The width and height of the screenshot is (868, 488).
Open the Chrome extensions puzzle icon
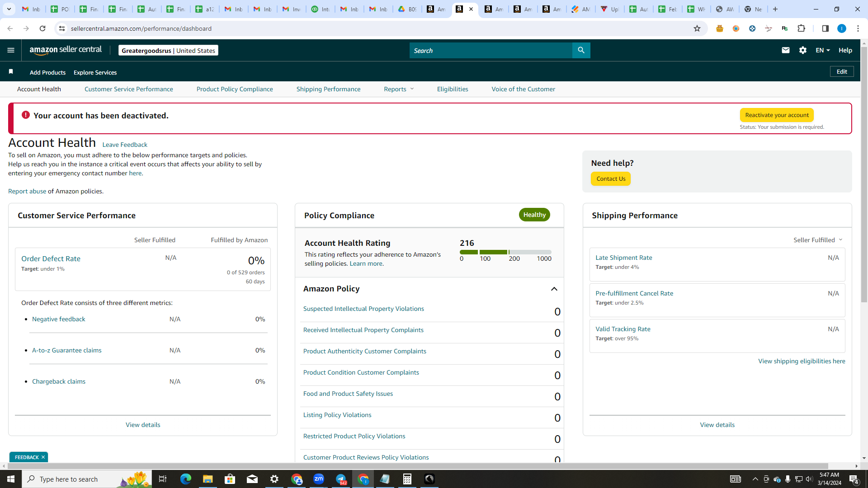click(801, 28)
